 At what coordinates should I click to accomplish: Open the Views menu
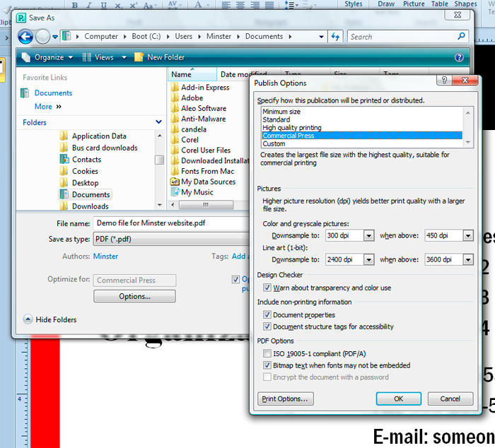[x=103, y=57]
